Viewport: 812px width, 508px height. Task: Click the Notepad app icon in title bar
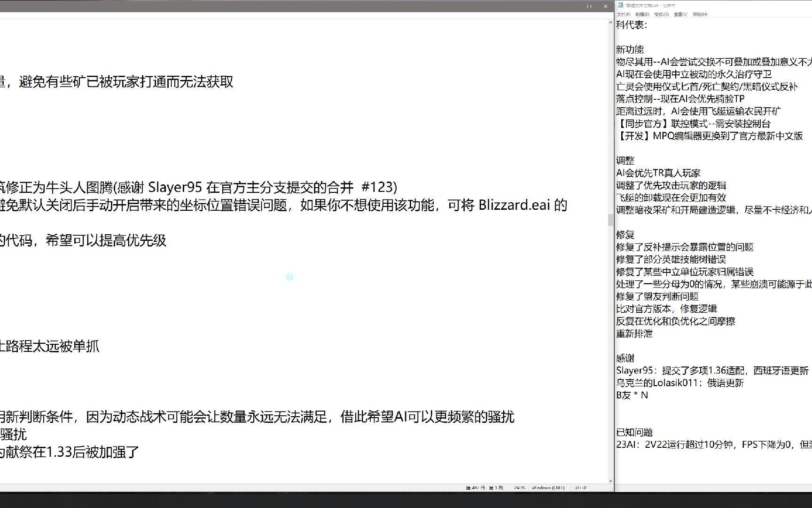tap(620, 6)
